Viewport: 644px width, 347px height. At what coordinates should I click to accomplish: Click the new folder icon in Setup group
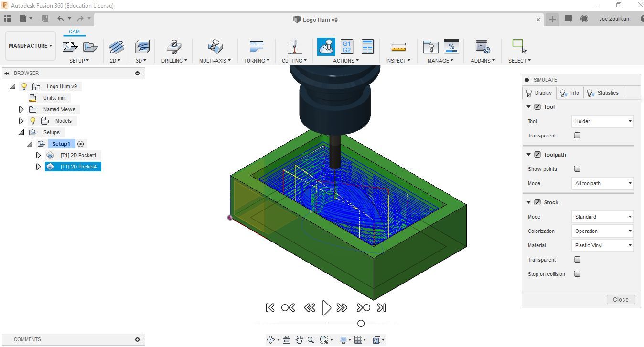pos(90,47)
